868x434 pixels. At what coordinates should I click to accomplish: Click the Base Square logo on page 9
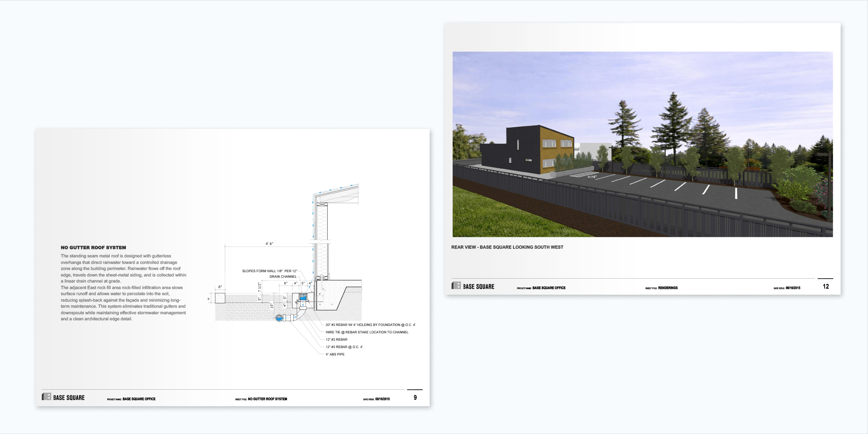pos(63,397)
